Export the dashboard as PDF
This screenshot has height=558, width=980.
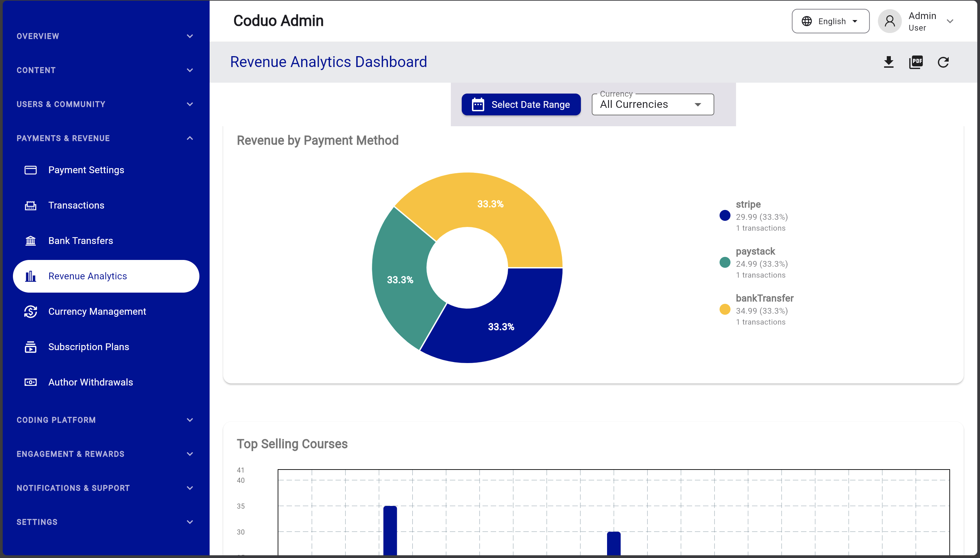[x=916, y=62]
